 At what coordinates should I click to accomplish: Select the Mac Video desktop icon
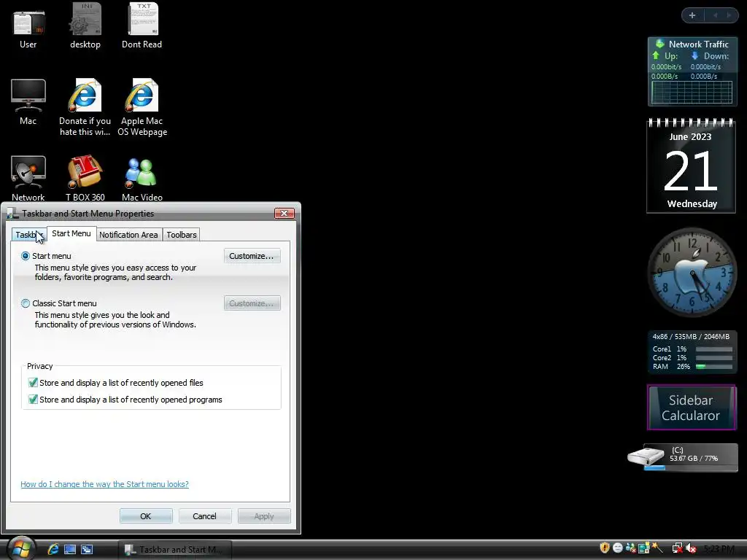[x=142, y=178]
